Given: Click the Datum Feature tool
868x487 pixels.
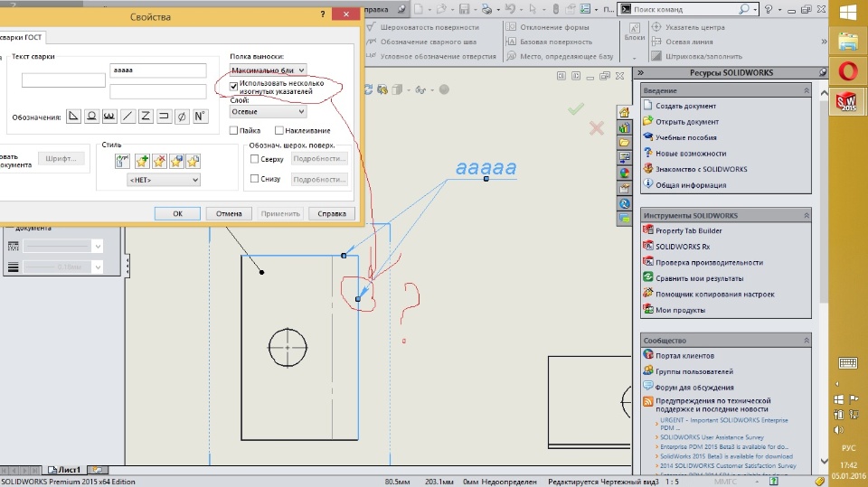Looking at the screenshot, I should 549,42.
